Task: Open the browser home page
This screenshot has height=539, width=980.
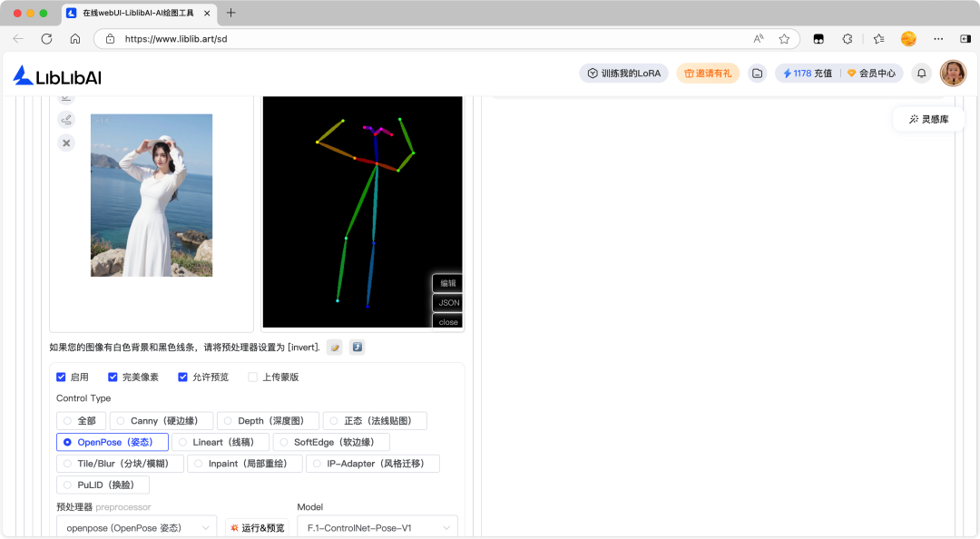Action: click(75, 39)
